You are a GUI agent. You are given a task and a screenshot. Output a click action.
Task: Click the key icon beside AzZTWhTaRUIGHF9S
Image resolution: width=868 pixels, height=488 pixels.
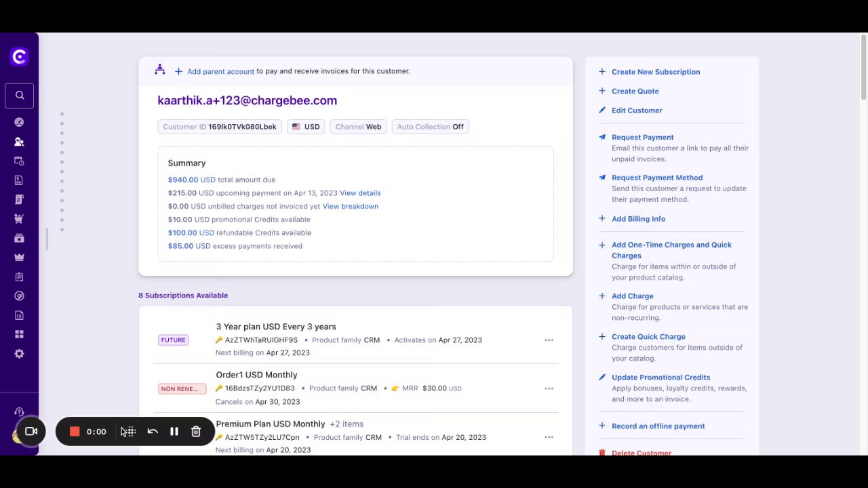[x=219, y=340]
